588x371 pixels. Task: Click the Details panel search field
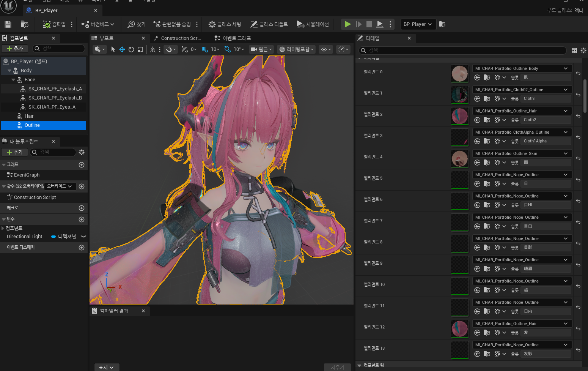(462, 51)
